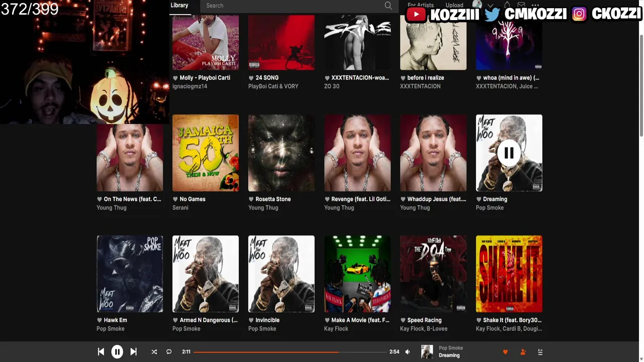This screenshot has height=362, width=644.
Task: Click heart next to Whaddup Jesus
Action: pyautogui.click(x=403, y=199)
